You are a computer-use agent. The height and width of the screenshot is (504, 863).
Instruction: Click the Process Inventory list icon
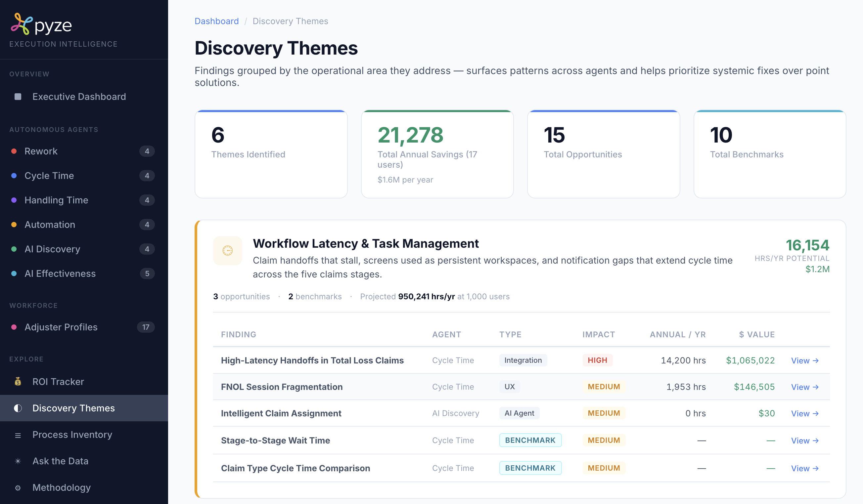(x=18, y=435)
